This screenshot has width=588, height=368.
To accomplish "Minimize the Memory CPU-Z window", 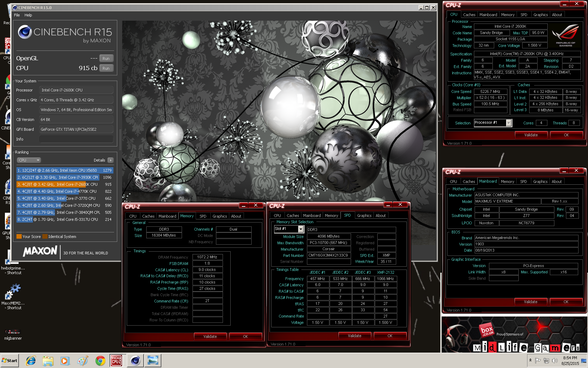I will 244,205.
